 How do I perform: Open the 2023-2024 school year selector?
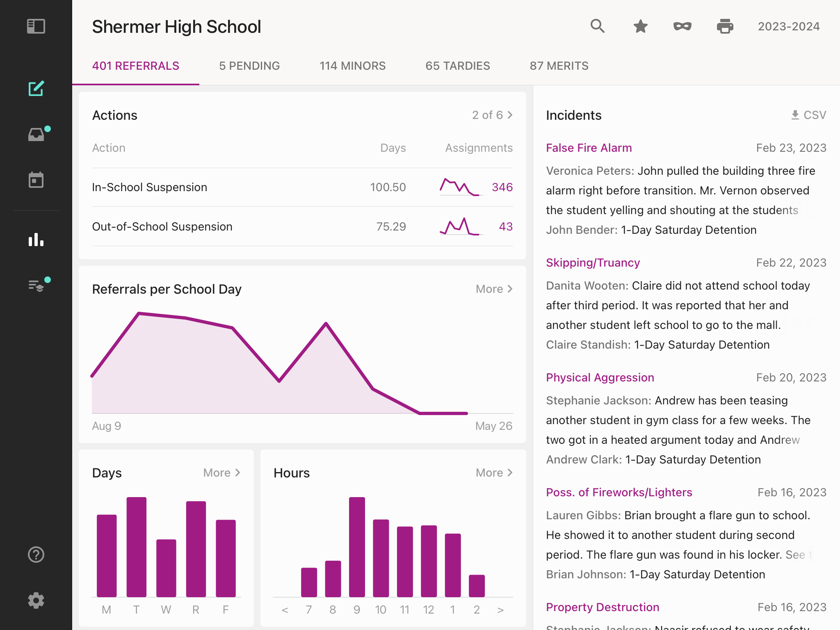pyautogui.click(x=789, y=27)
